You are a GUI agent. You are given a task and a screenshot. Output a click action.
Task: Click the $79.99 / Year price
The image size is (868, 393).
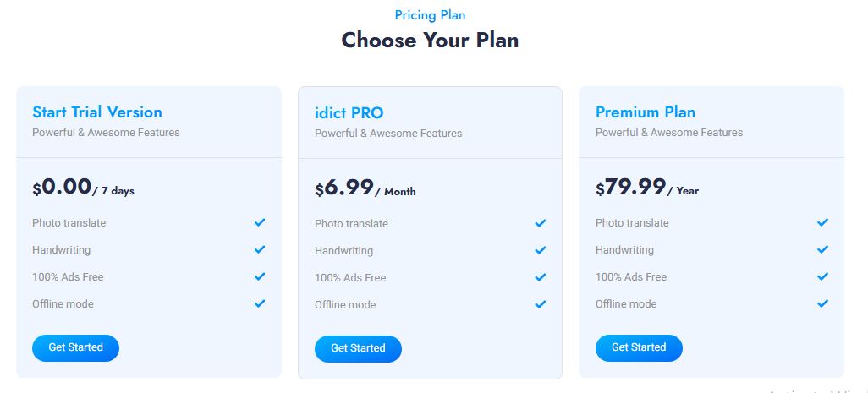point(647,188)
